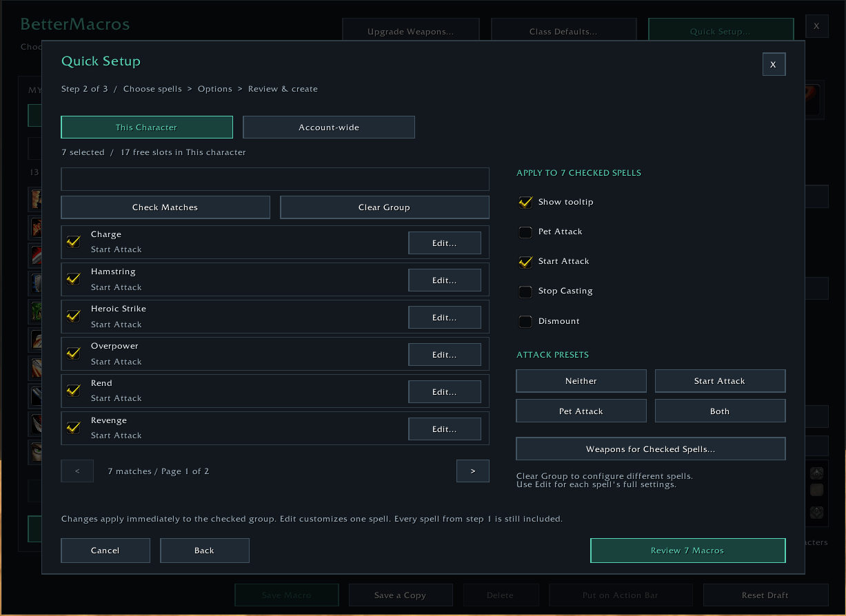
Task: Toggle the Rend spell checkbox
Action: click(x=74, y=391)
